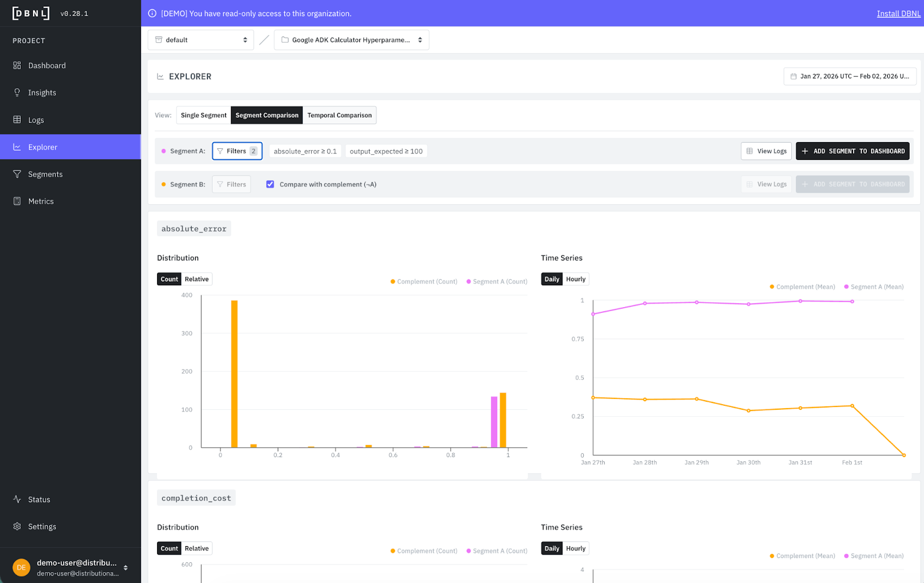Click the Settings gear icon
The height and width of the screenshot is (583, 924).
(x=17, y=526)
